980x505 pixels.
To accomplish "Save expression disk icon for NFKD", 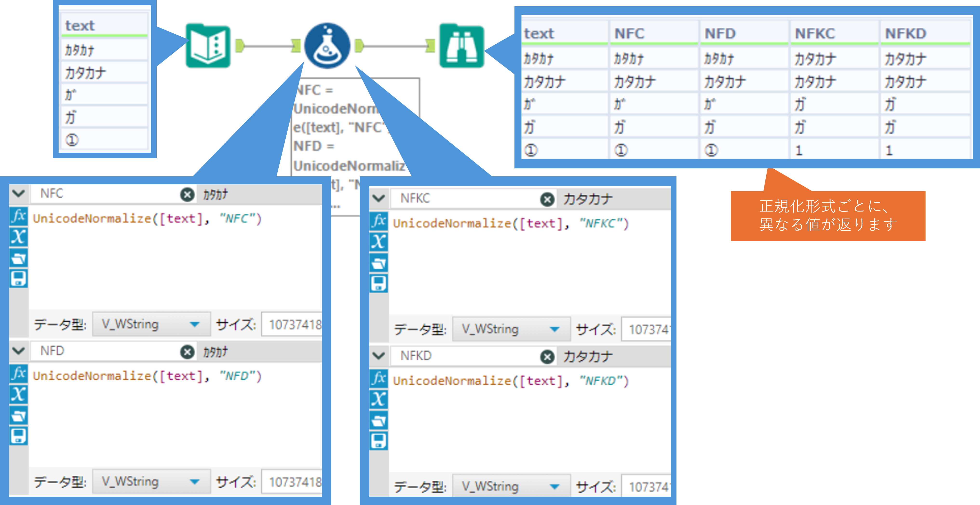I will [378, 441].
